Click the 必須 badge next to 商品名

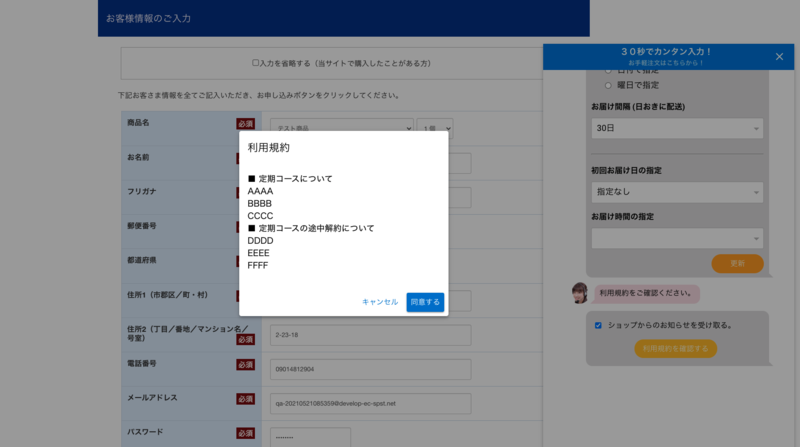(245, 124)
